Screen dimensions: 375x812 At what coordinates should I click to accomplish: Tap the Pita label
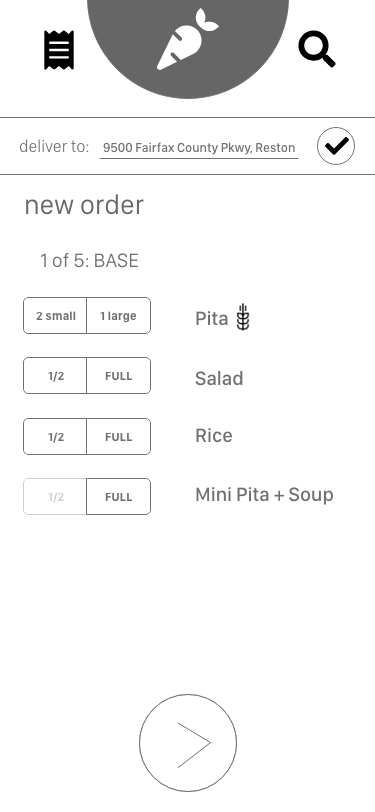[211, 318]
